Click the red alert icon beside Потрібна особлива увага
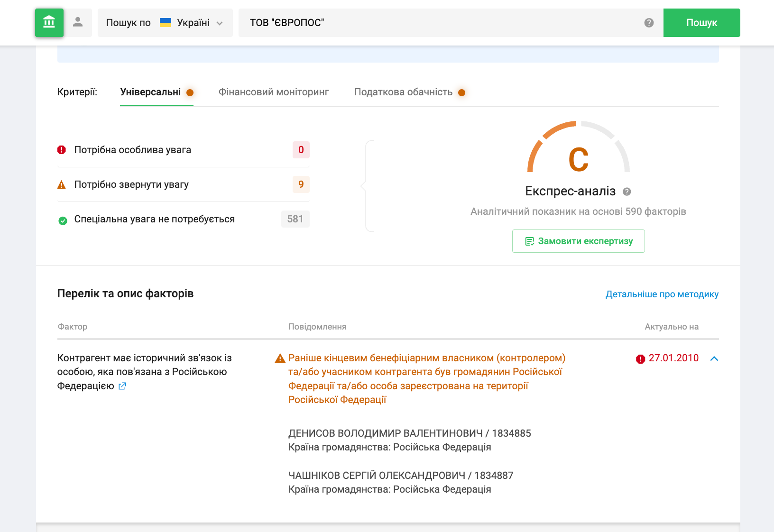The width and height of the screenshot is (774, 532). point(62,149)
